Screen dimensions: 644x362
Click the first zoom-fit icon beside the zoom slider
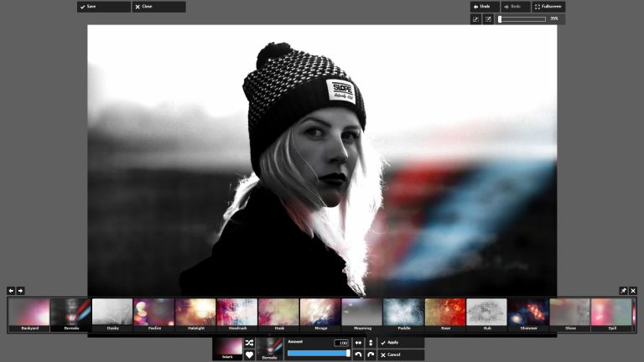(475, 18)
